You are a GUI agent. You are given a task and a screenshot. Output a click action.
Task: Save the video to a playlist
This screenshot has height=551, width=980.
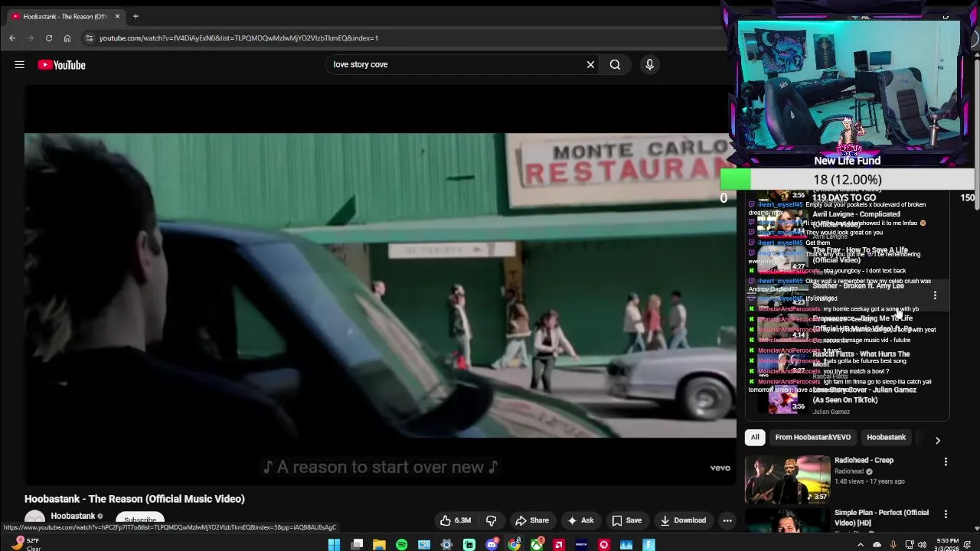tap(626, 520)
